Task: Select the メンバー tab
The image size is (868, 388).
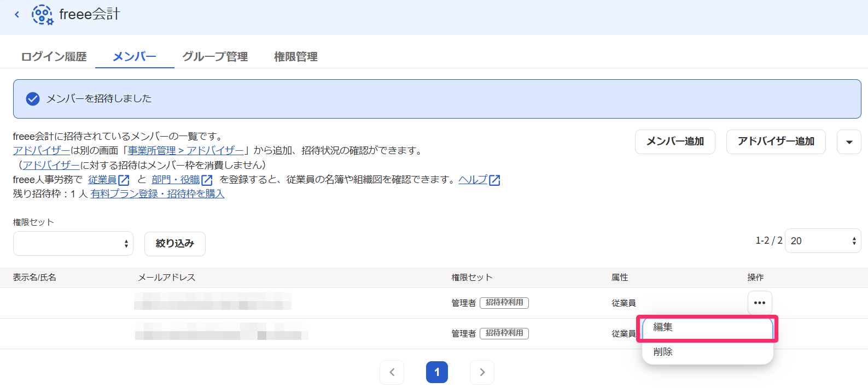Action: [135, 57]
